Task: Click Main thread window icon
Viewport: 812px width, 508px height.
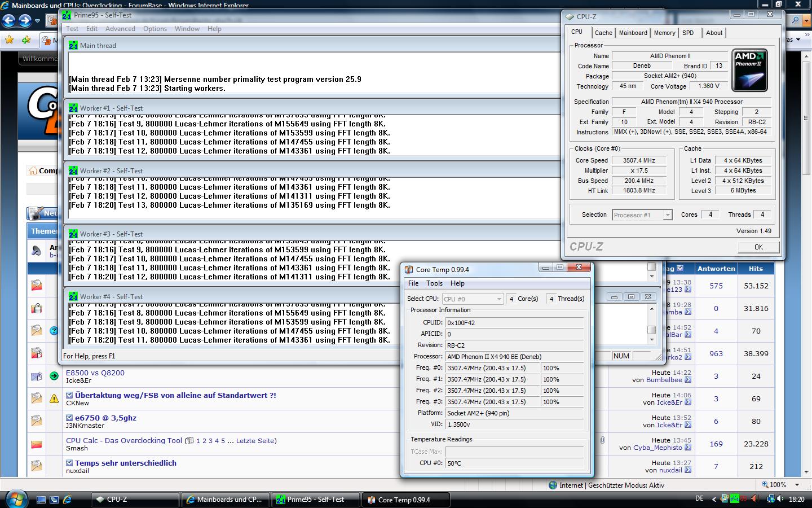Action: click(x=73, y=45)
